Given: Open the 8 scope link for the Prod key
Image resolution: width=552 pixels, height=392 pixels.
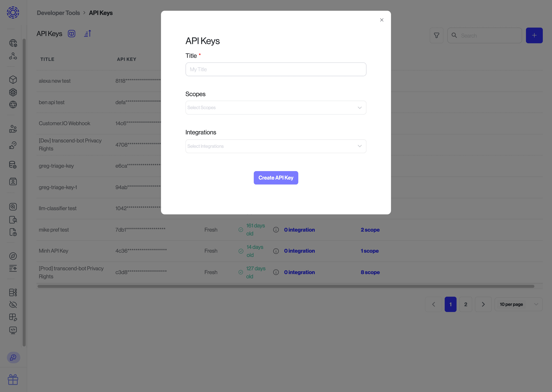Looking at the screenshot, I should tap(370, 272).
